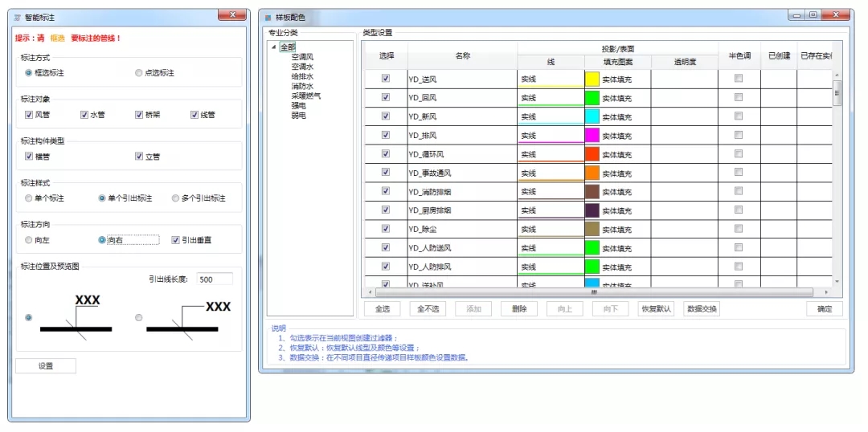Click the 智能标注 title bar icon

point(17,18)
